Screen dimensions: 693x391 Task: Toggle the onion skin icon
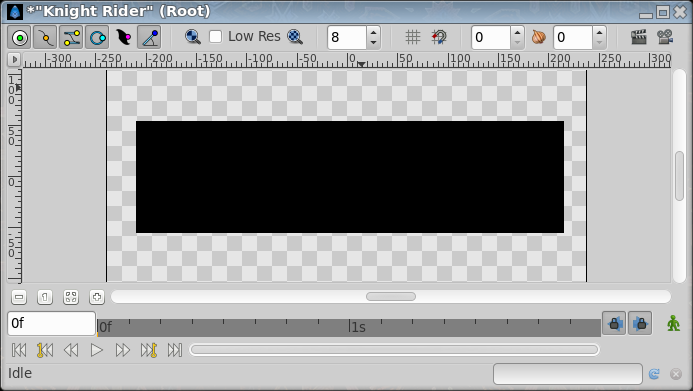538,37
